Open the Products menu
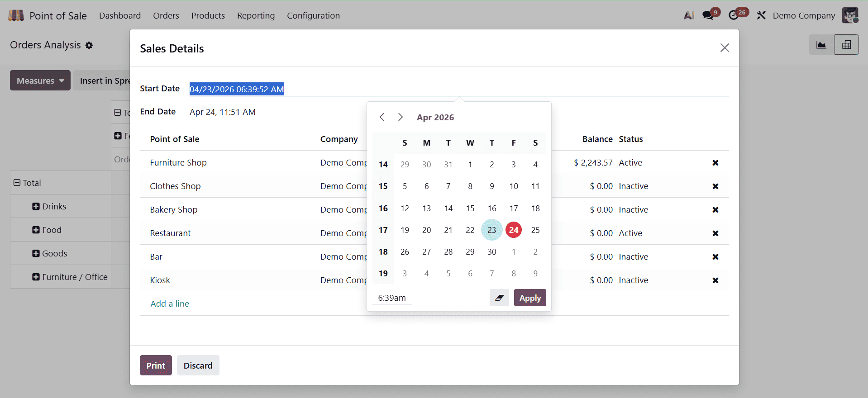The height and width of the screenshot is (398, 868). tap(208, 15)
